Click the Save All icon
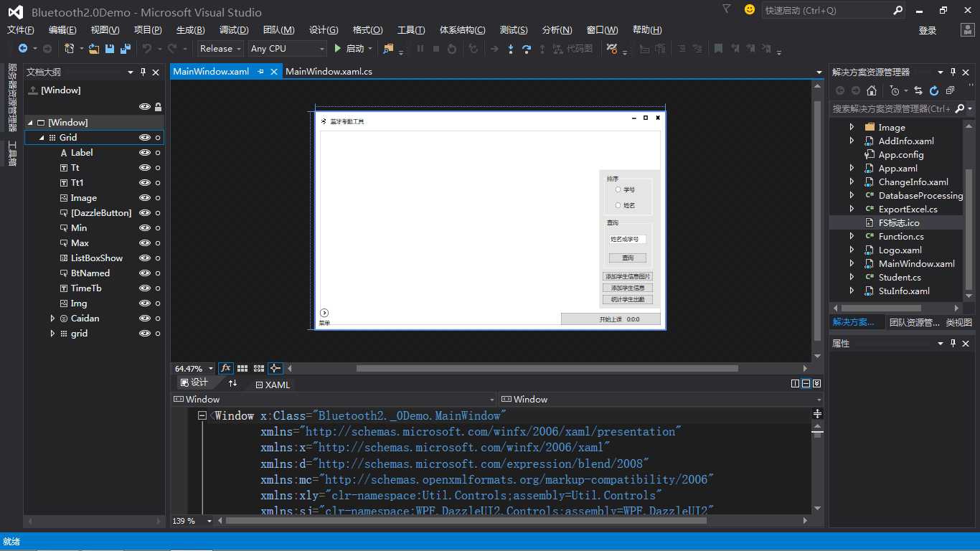The width and height of the screenshot is (980, 551). 125,49
